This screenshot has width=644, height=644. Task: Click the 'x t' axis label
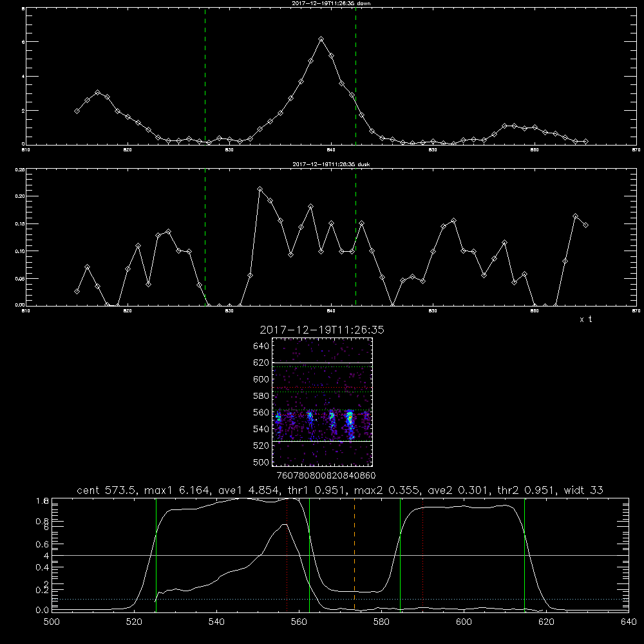[x=585, y=319]
